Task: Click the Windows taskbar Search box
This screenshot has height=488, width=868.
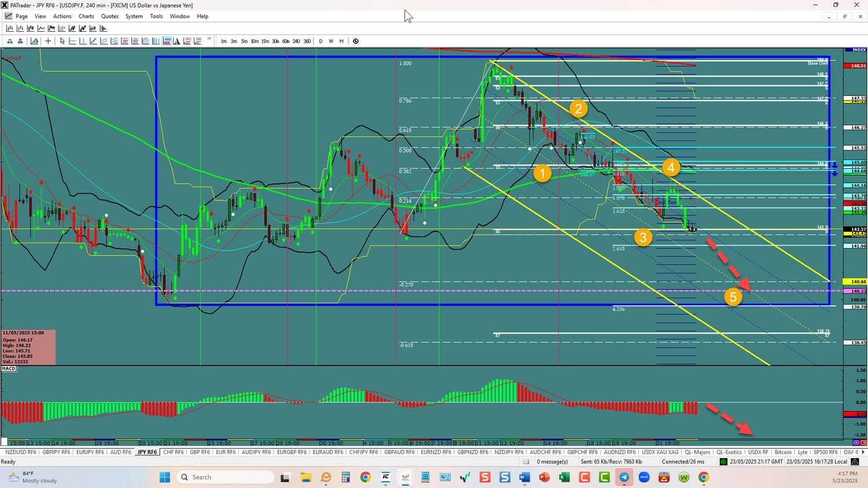Action: click(x=226, y=477)
